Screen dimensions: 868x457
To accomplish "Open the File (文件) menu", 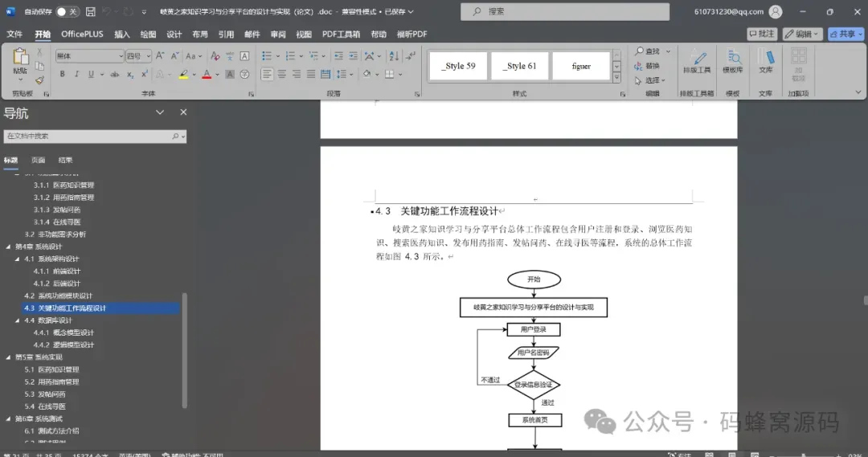I will pyautogui.click(x=14, y=35).
